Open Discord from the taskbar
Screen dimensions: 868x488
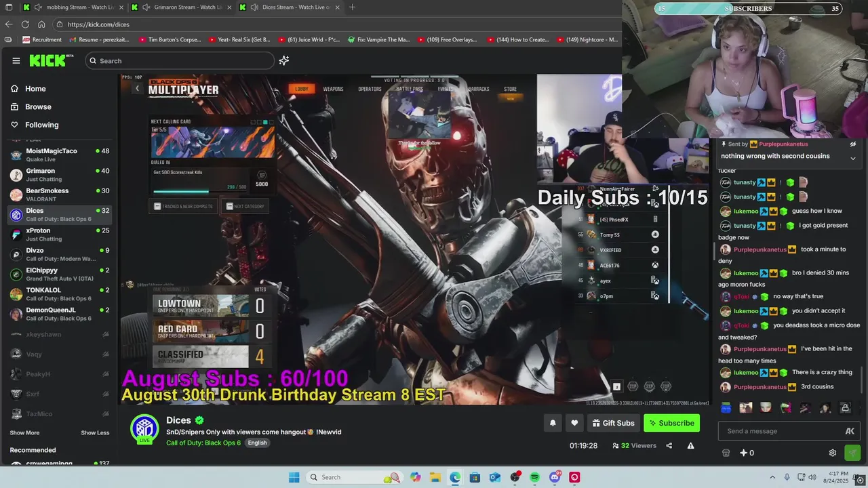coord(555,477)
